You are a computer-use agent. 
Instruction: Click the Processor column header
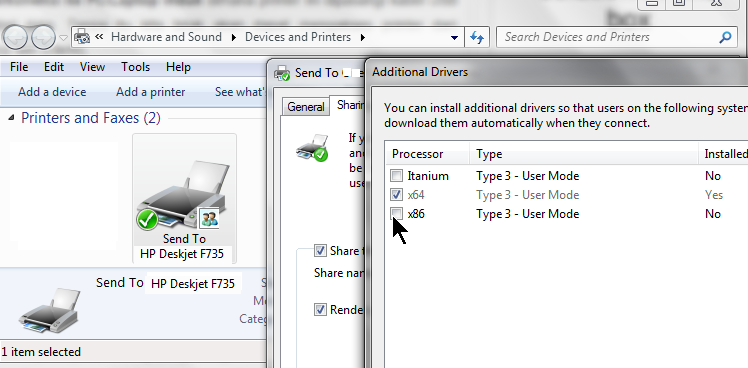click(x=428, y=154)
